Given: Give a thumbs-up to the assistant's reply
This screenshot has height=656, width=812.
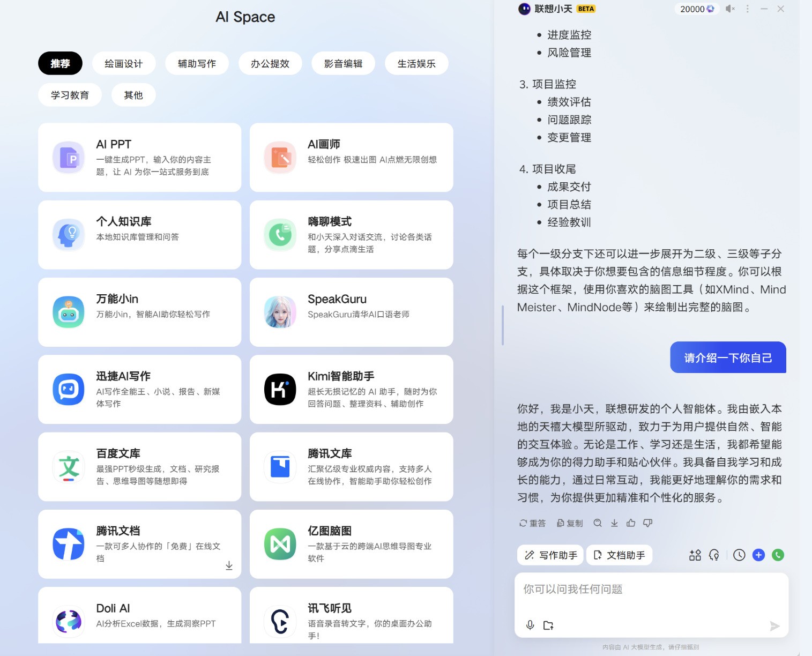Looking at the screenshot, I should [631, 523].
